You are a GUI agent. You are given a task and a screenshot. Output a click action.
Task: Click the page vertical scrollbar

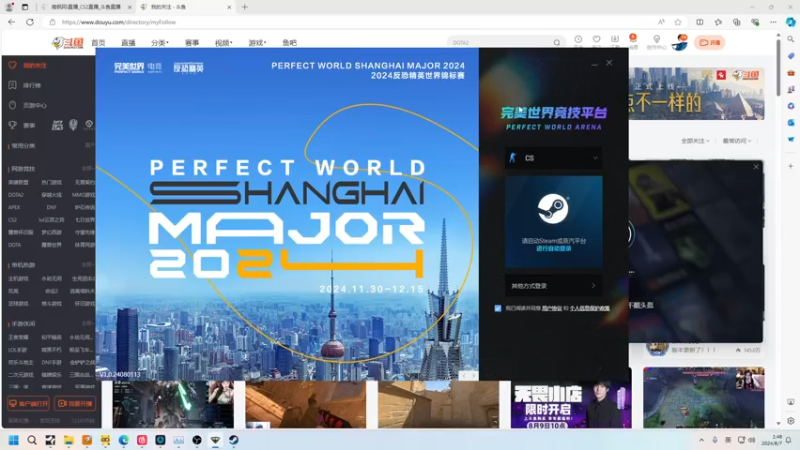pos(778,66)
